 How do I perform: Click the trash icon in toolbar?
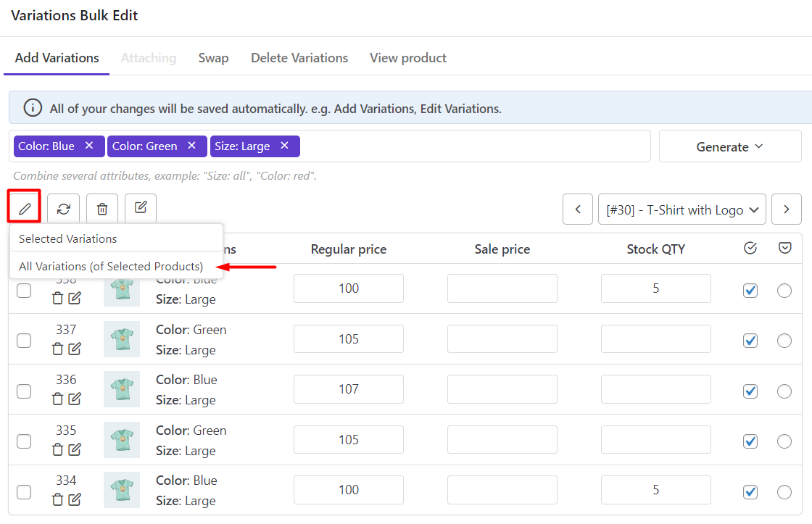(102, 209)
